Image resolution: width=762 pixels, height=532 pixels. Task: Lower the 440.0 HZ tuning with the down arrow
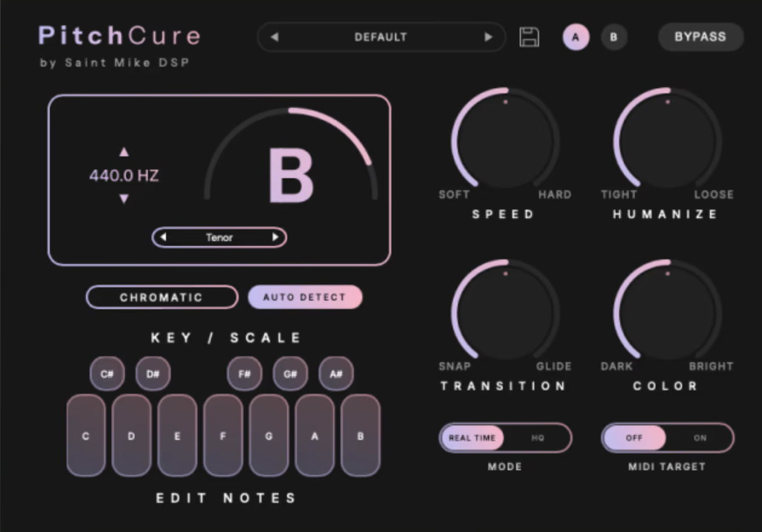[x=124, y=199]
